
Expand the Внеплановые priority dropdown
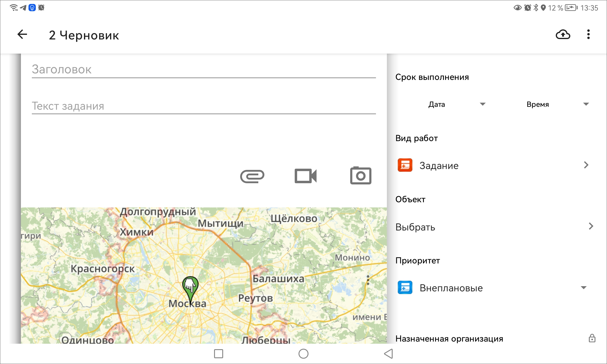(x=583, y=288)
